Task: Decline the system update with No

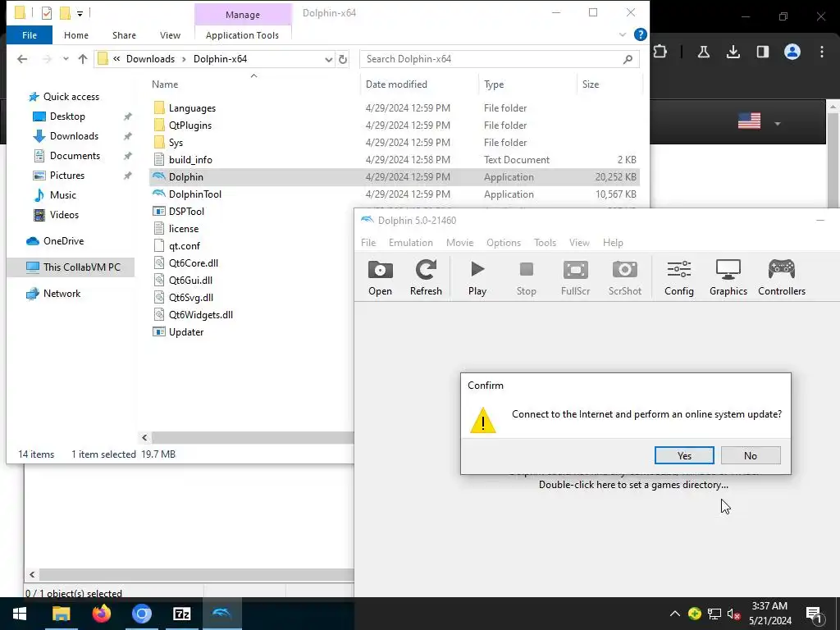Action: 751,455
